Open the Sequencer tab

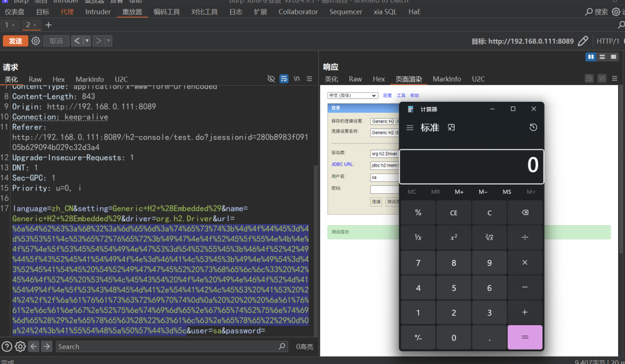(345, 12)
